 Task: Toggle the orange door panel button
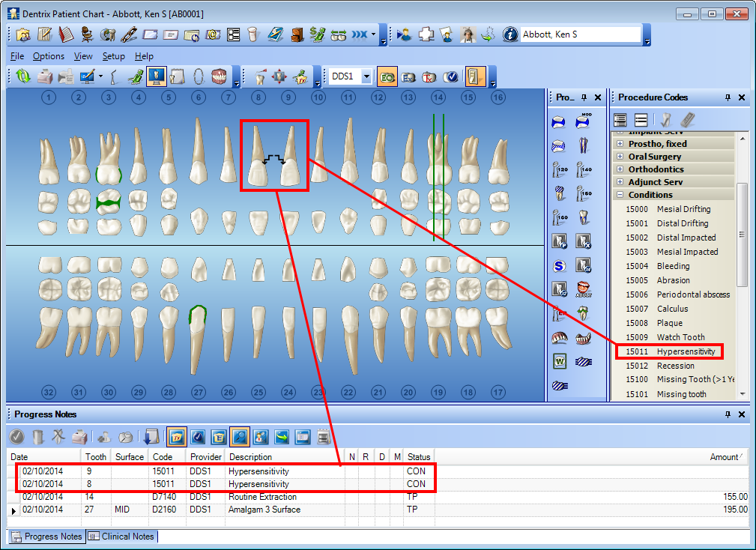click(475, 76)
